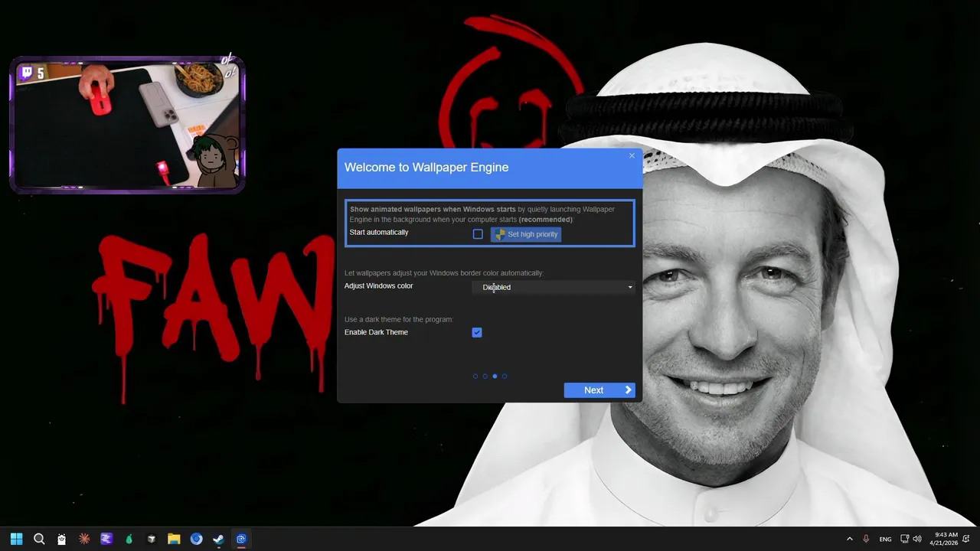The image size is (980, 551).
Task: Enable the Start automatically checkbox
Action: pyautogui.click(x=478, y=234)
